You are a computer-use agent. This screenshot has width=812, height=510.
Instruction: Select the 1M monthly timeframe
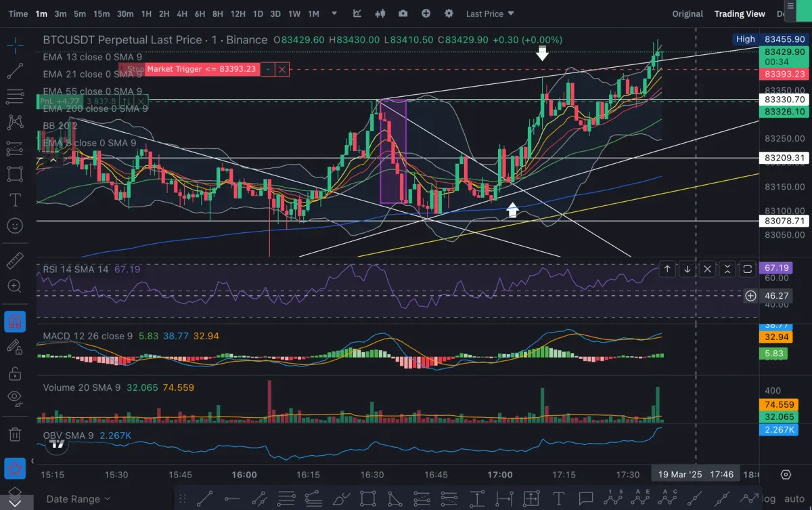click(313, 14)
